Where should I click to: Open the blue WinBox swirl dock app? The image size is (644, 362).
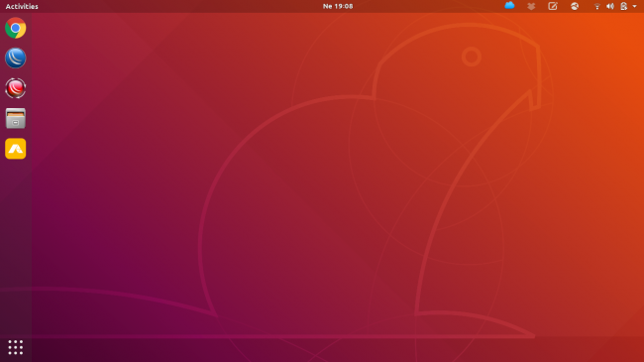click(16, 58)
